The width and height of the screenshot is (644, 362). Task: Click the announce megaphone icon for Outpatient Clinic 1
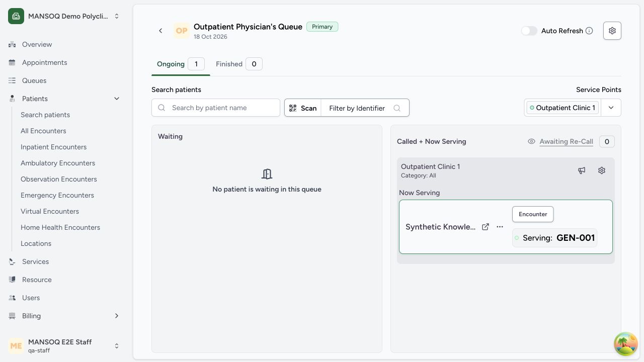click(582, 170)
